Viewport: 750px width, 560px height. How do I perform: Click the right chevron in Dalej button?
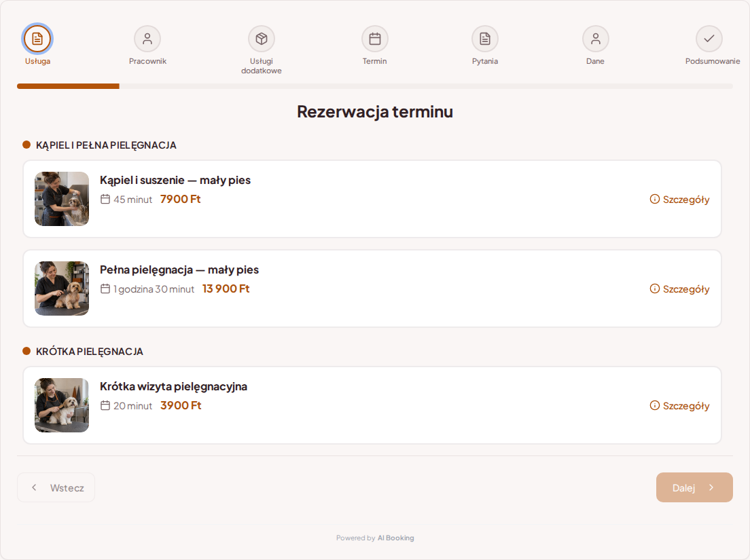[x=711, y=487]
